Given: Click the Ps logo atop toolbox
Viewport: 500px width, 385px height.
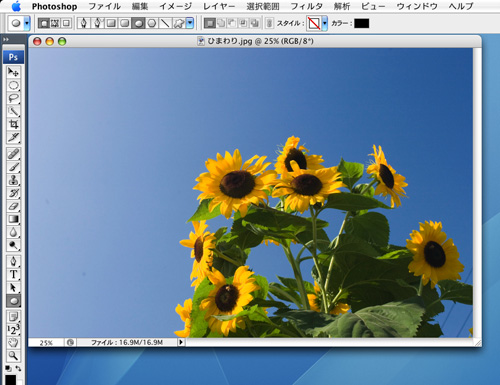Looking at the screenshot, I should (x=13, y=57).
